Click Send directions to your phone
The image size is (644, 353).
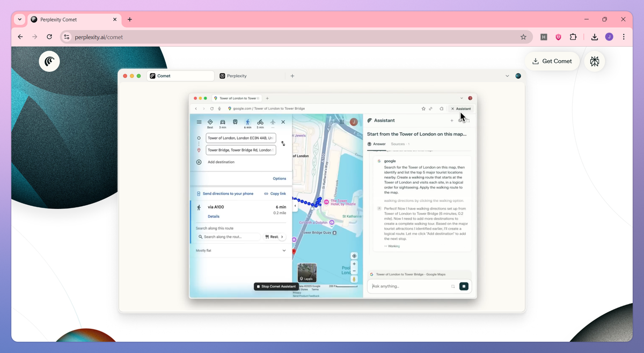point(224,193)
